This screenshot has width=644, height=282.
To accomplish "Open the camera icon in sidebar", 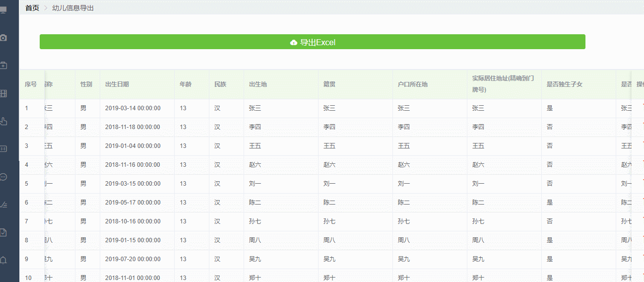I will pos(3,38).
